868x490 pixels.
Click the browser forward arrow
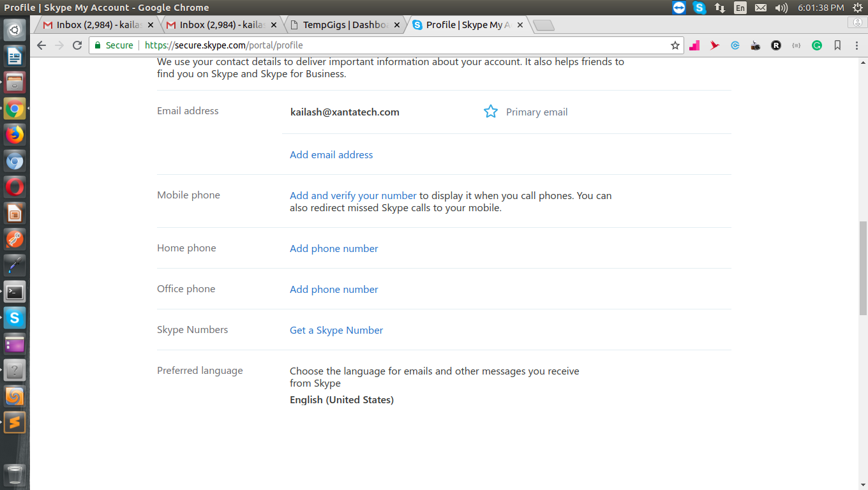(x=59, y=45)
